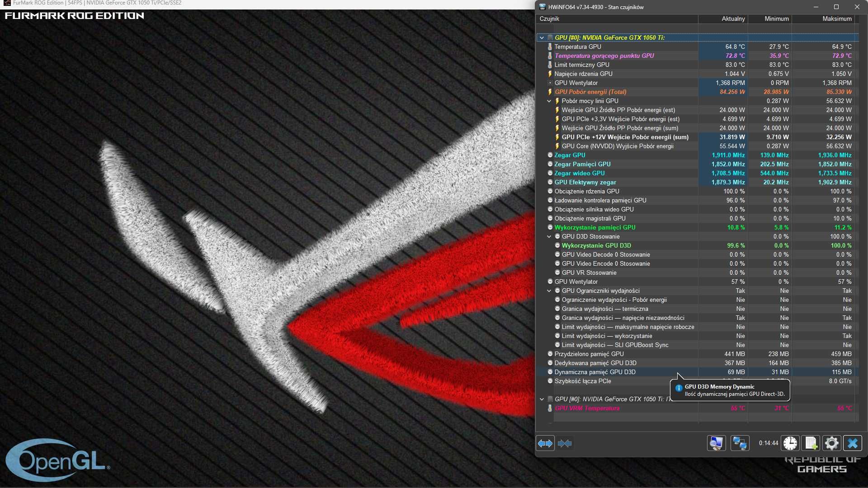Viewport: 868px width, 488px height.
Task: Collapse the GPU D3D Stosowanie subtree
Action: (549, 236)
